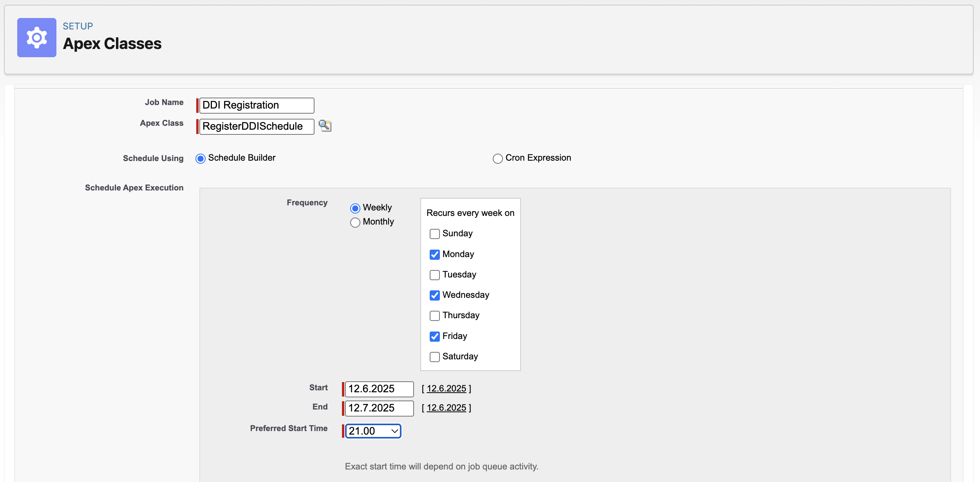Click the End date input field

[379, 408]
